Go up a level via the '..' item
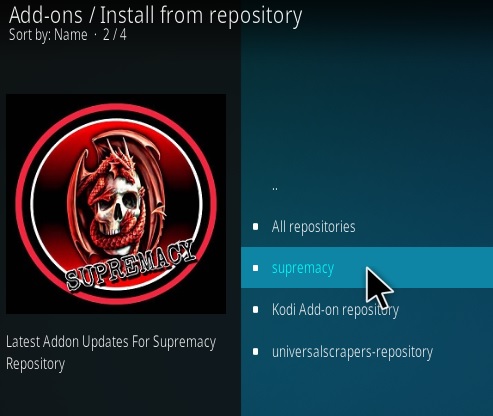493x416 pixels. pos(275,188)
